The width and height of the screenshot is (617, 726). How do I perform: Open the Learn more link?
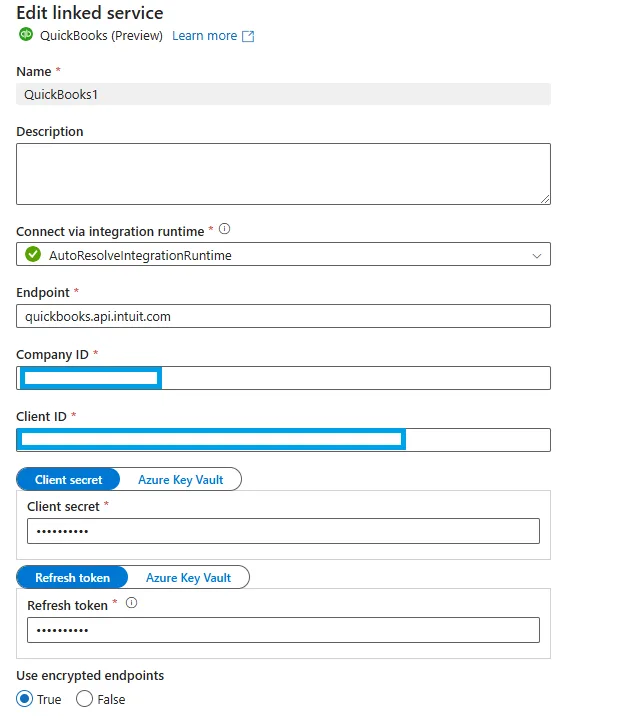tap(205, 36)
